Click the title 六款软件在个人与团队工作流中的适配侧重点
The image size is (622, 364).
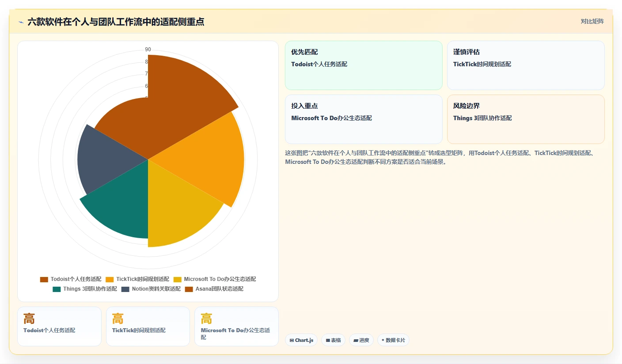point(116,22)
